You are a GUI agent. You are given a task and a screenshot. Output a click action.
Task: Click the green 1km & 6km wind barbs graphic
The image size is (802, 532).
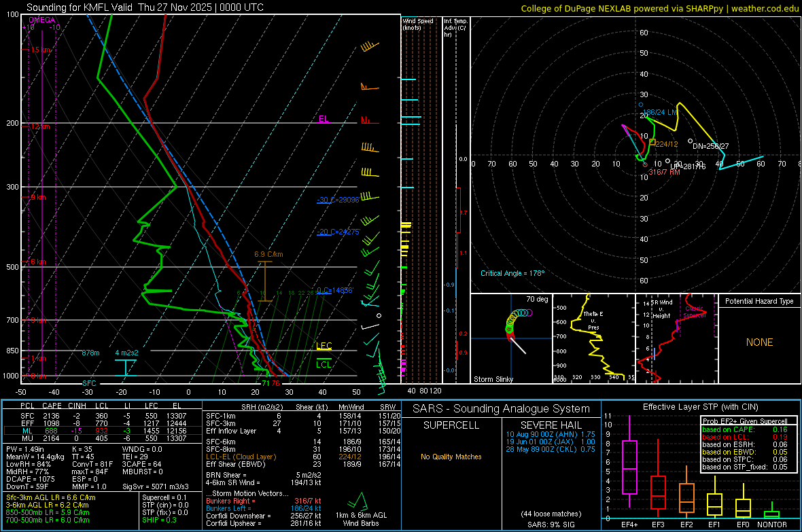pyautogui.click(x=358, y=501)
